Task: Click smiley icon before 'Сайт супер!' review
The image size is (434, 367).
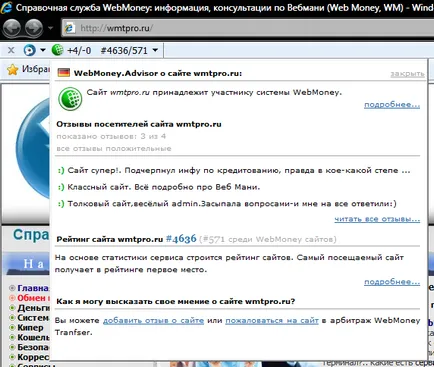Action: coord(61,171)
